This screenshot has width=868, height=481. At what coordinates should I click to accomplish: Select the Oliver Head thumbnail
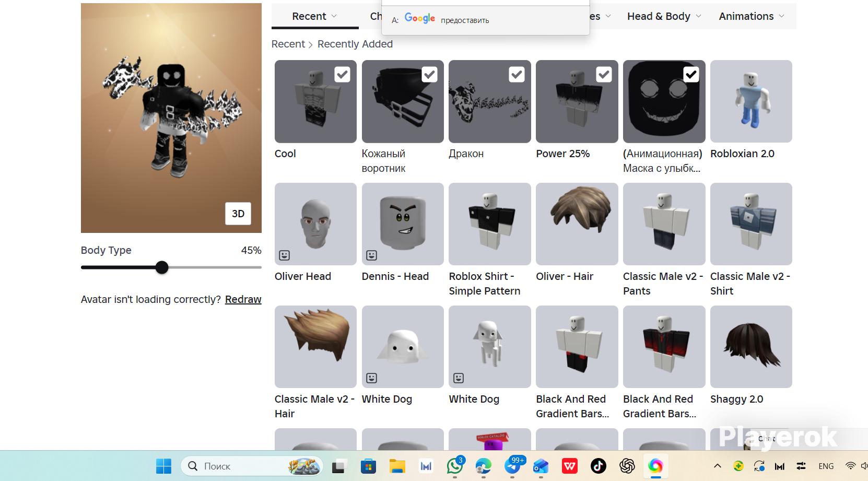[315, 224]
